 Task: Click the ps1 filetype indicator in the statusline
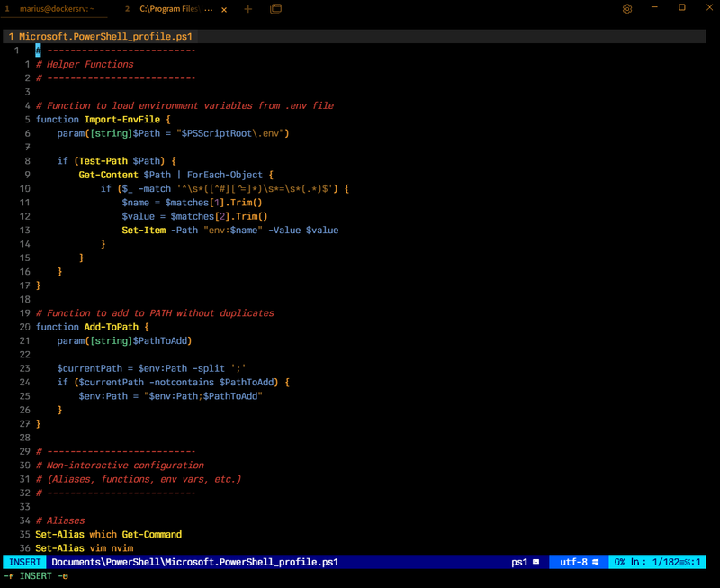click(x=520, y=561)
